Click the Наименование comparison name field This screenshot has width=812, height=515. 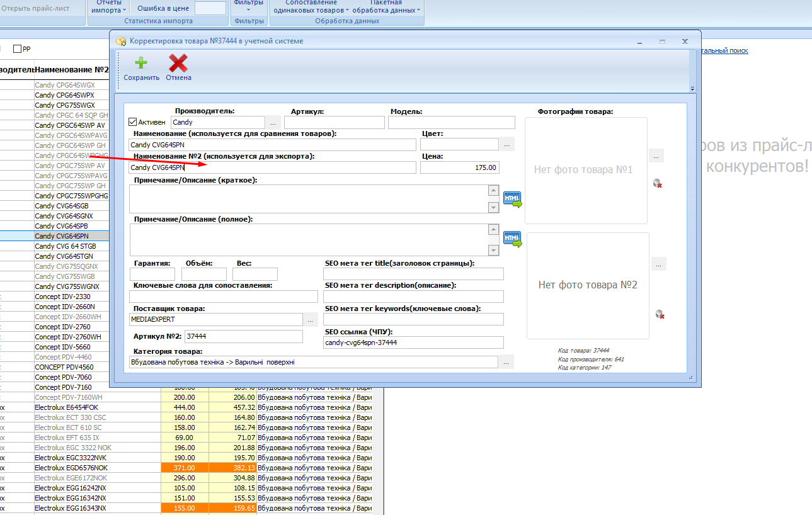(273, 145)
